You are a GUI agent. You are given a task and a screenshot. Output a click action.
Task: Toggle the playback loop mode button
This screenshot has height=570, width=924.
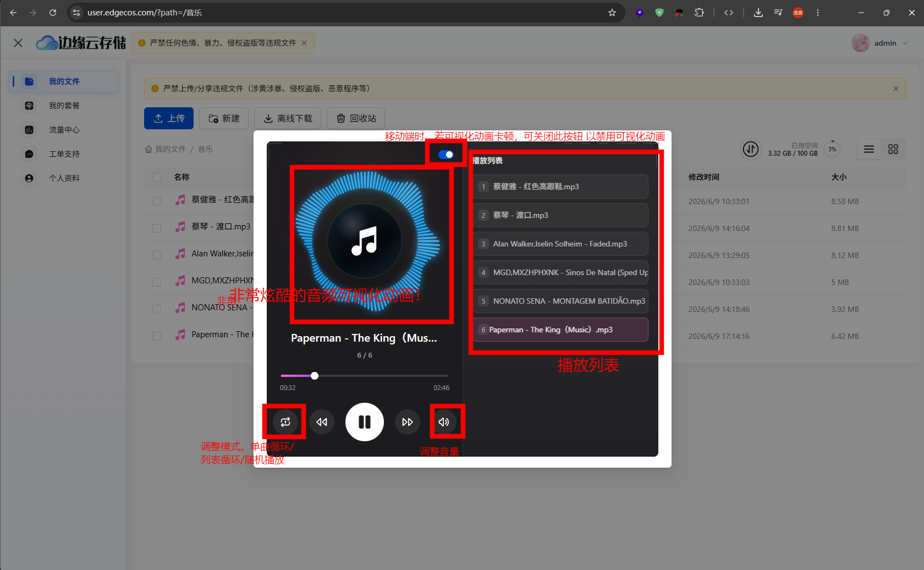coord(285,422)
